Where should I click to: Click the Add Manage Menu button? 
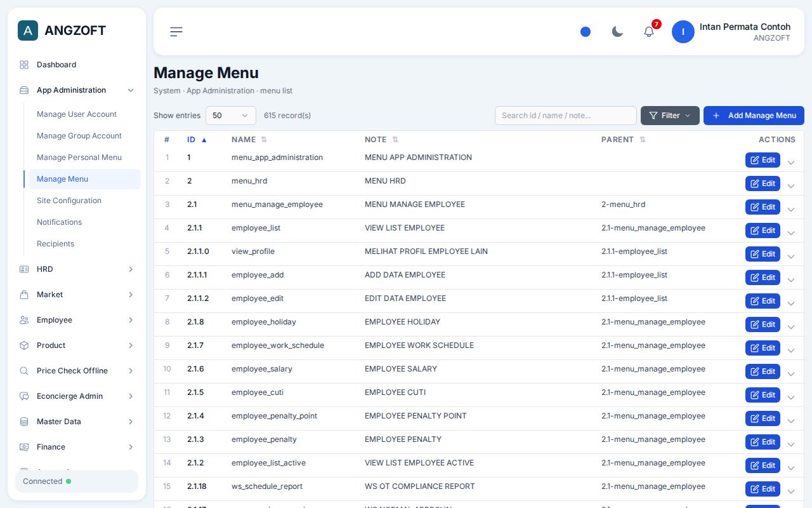[x=754, y=116]
